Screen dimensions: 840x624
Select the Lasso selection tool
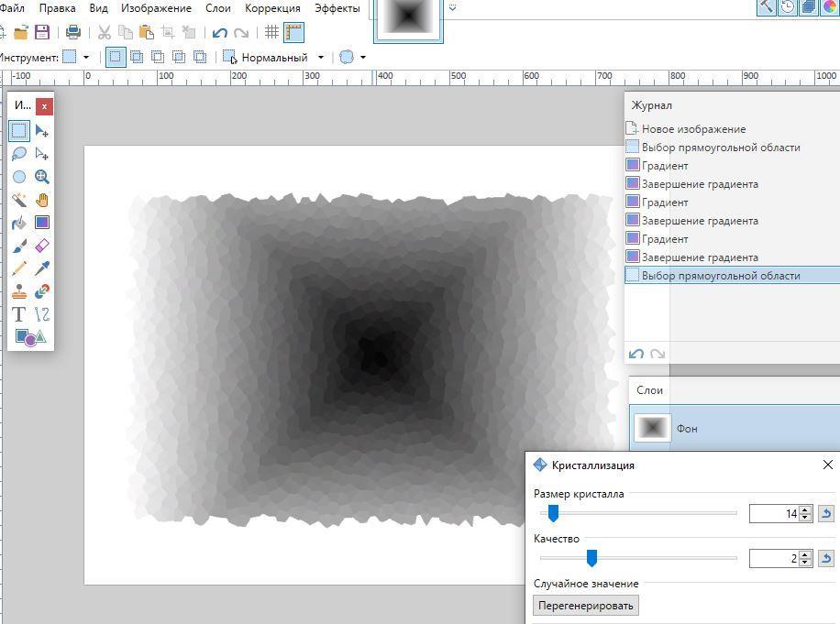(18, 154)
